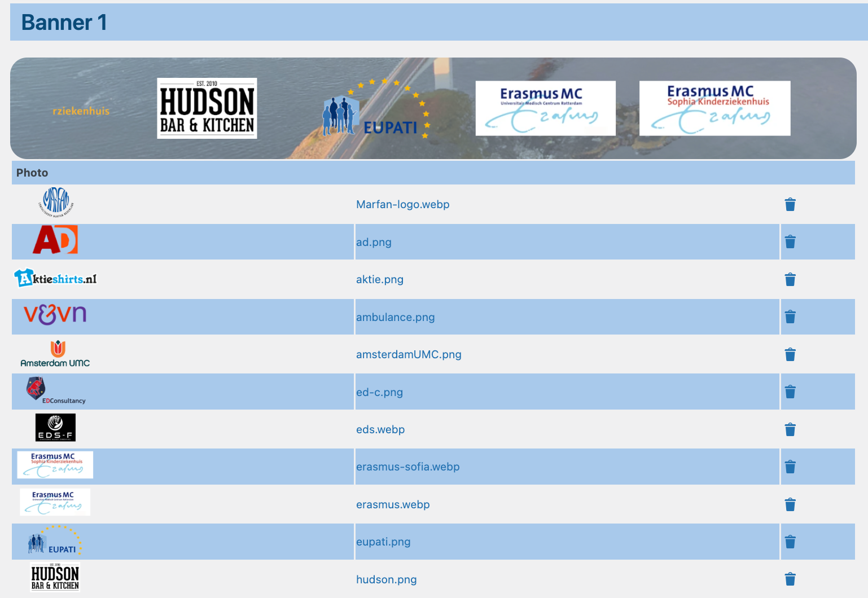Click the V&VN logo thumbnail

[x=55, y=314]
